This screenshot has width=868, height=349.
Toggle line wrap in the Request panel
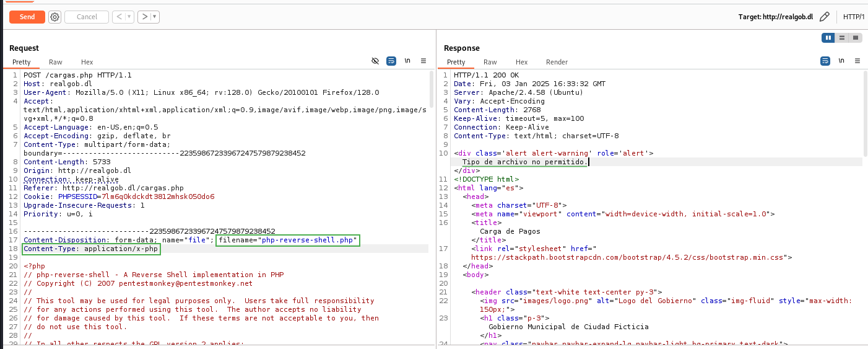[391, 61]
